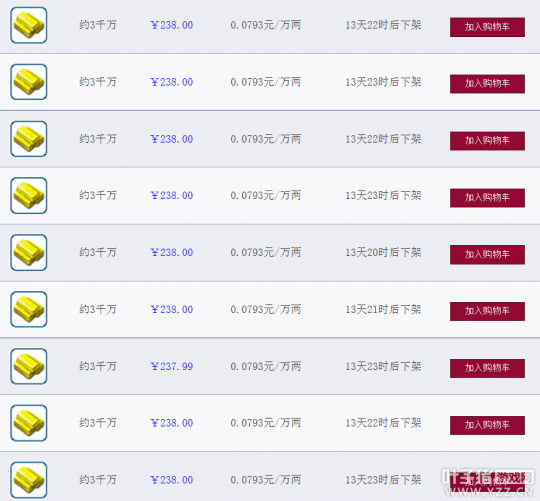The image size is (540, 501).
Task: Click 加入购物车 in the eighth listing row
Action: point(487,425)
